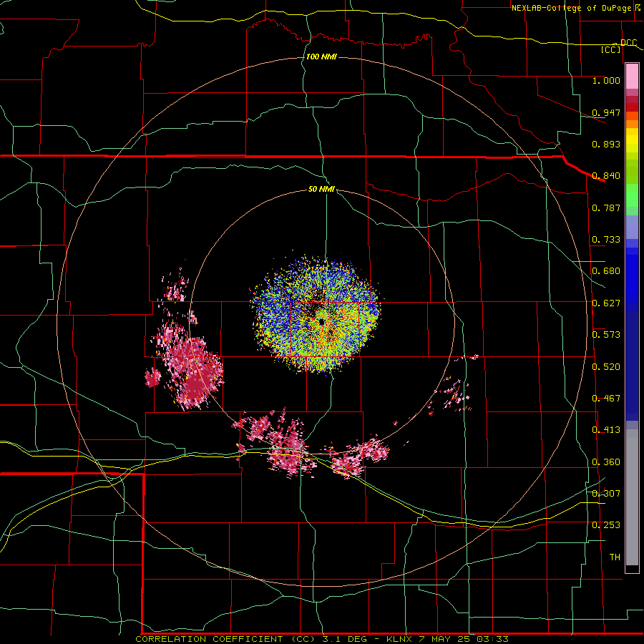Select the 0.307 legend value

tap(606, 494)
